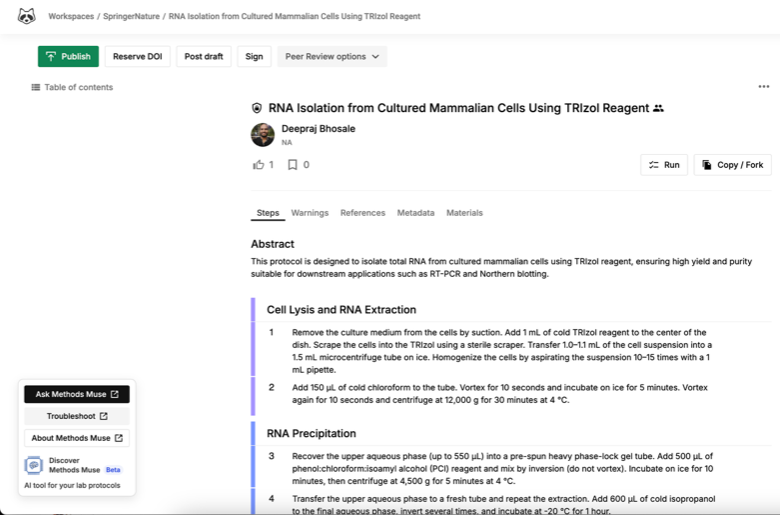Image resolution: width=780 pixels, height=515 pixels.
Task: Click the Copy / Fork button
Action: coord(732,165)
